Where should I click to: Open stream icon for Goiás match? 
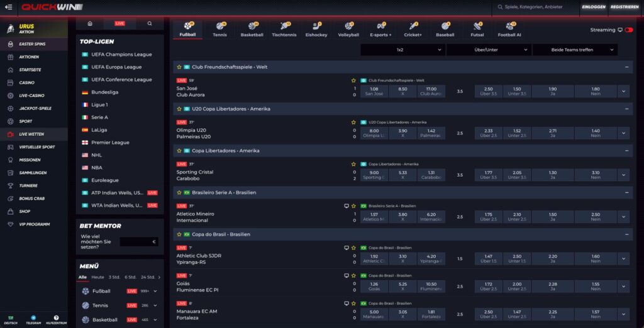(x=347, y=275)
